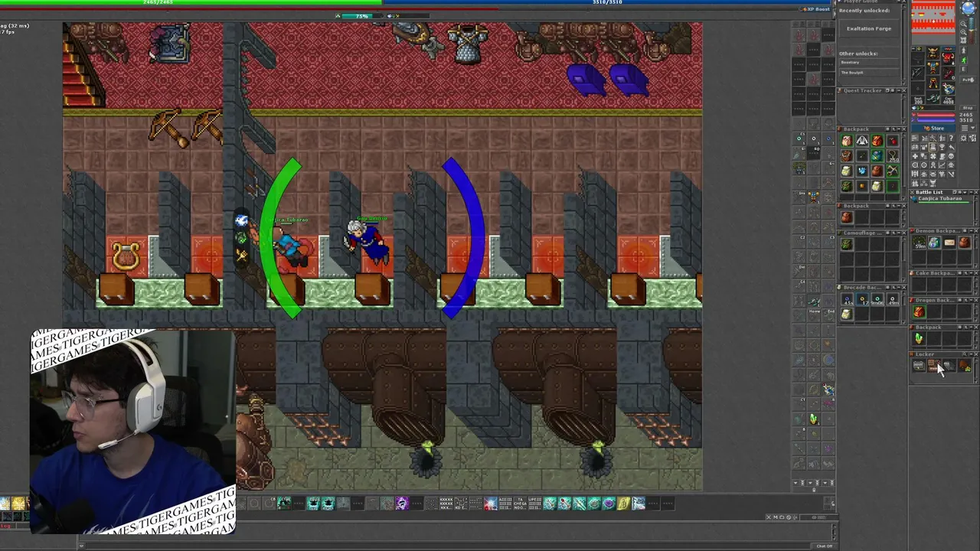The width and height of the screenshot is (980, 551).
Task: Click the green health bar at the top
Action: pos(191,2)
